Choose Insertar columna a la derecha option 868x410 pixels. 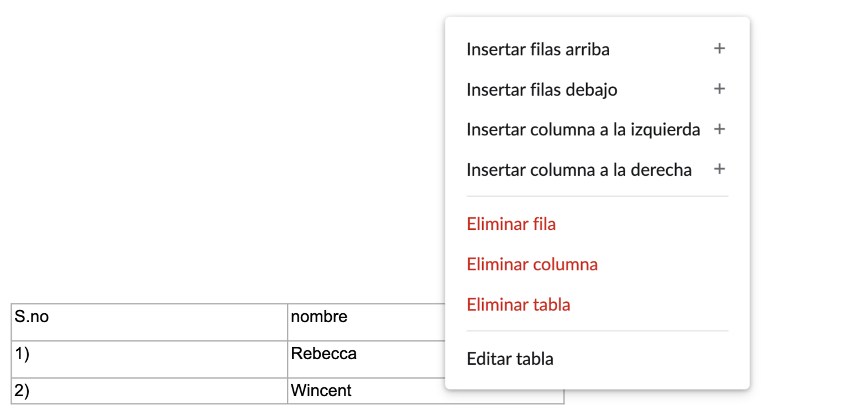click(x=579, y=170)
